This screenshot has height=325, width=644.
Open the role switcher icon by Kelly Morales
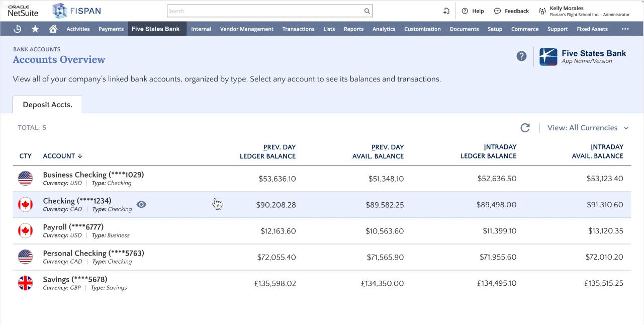point(542,11)
